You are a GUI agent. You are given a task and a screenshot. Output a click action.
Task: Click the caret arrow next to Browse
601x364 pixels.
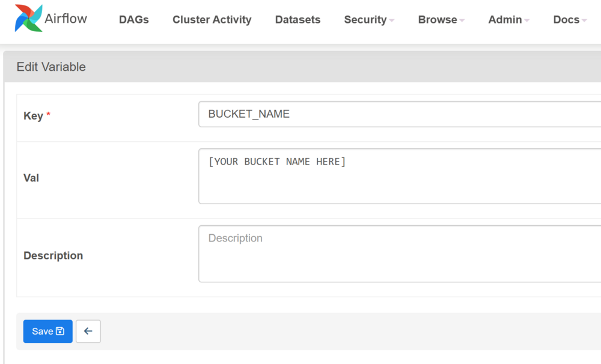tap(461, 20)
